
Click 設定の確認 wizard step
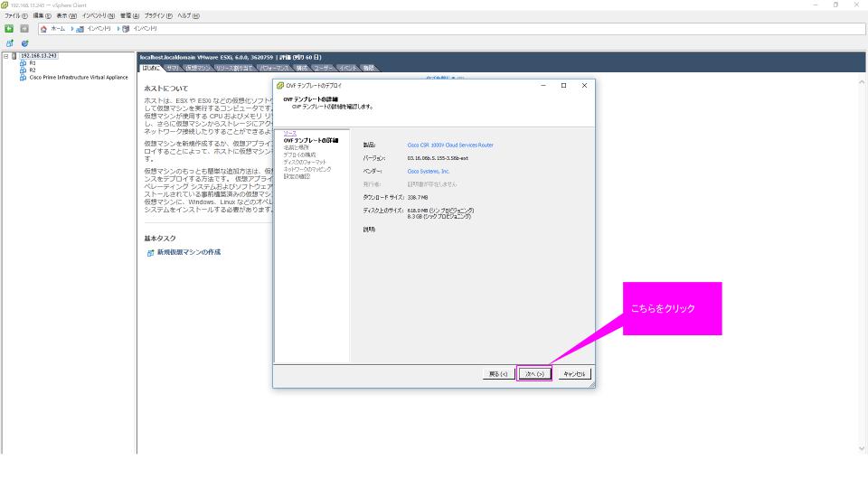297,176
